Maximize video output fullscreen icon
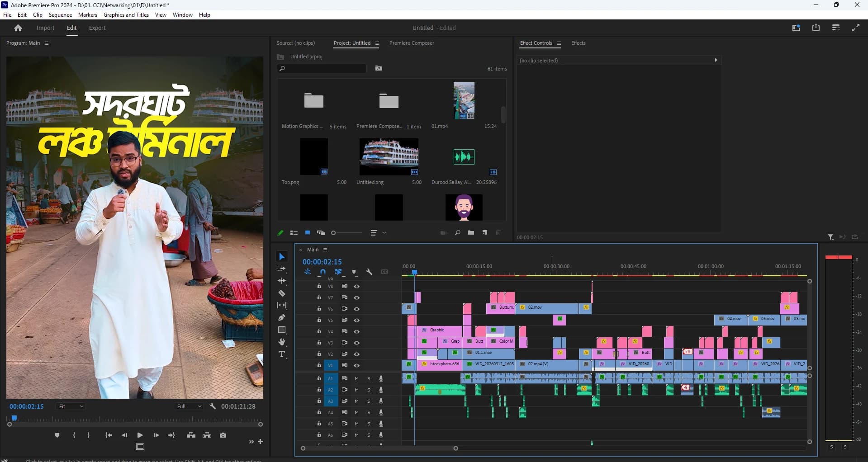The width and height of the screenshot is (868, 462). (x=856, y=28)
